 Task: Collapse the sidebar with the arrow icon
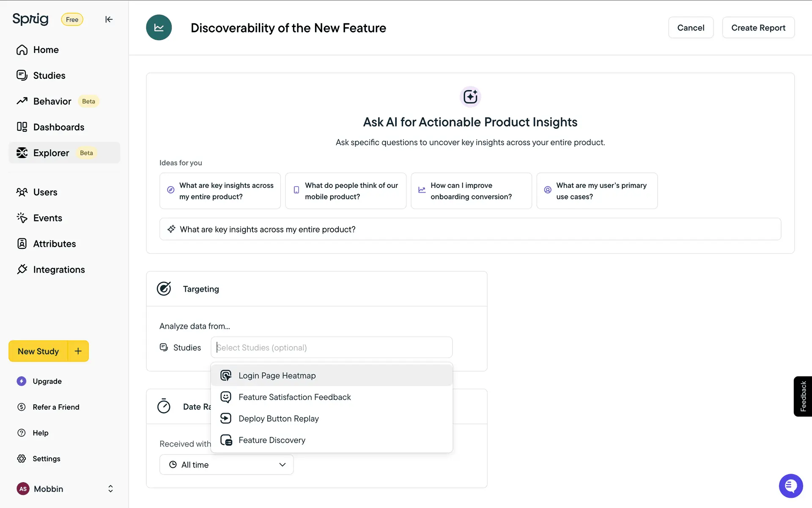109,19
